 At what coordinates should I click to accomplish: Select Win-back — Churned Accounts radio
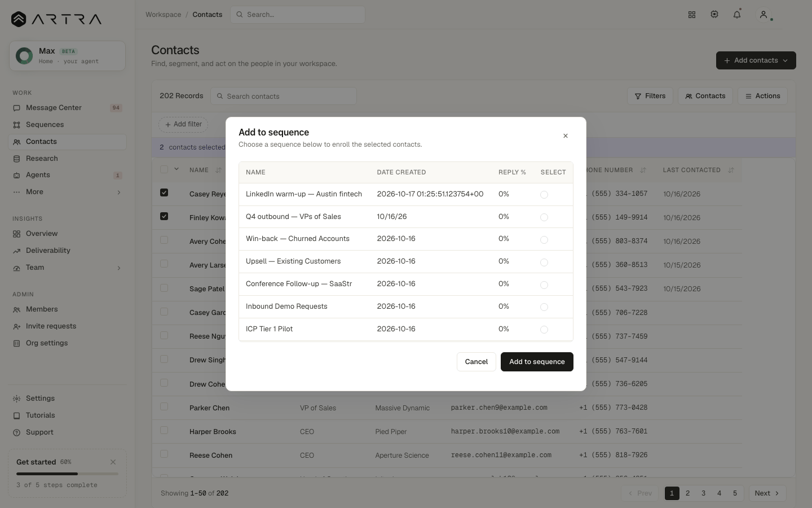point(544,240)
